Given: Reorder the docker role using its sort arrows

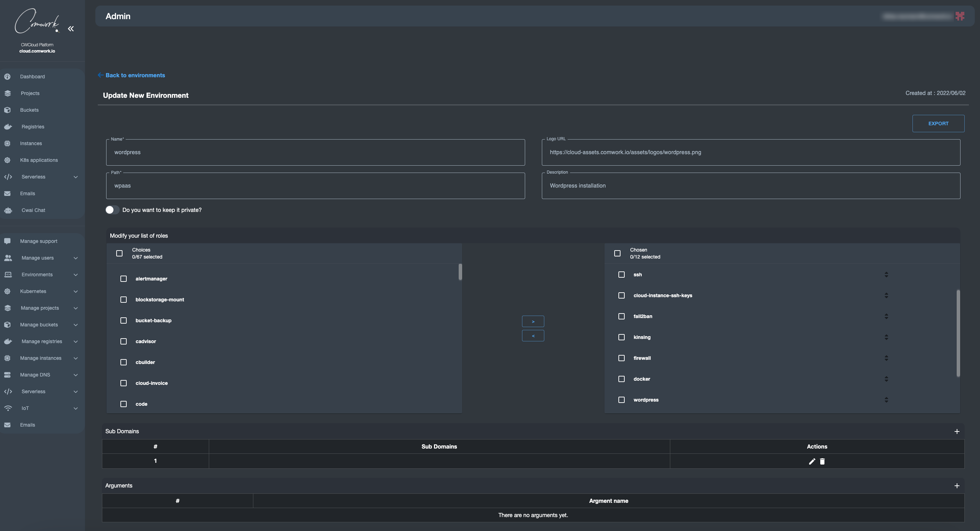Looking at the screenshot, I should [886, 379].
